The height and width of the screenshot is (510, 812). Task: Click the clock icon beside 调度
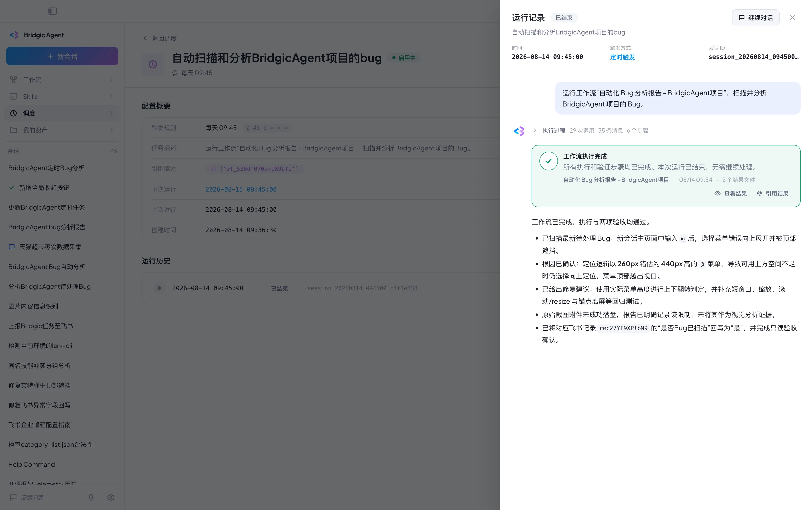pyautogui.click(x=14, y=113)
